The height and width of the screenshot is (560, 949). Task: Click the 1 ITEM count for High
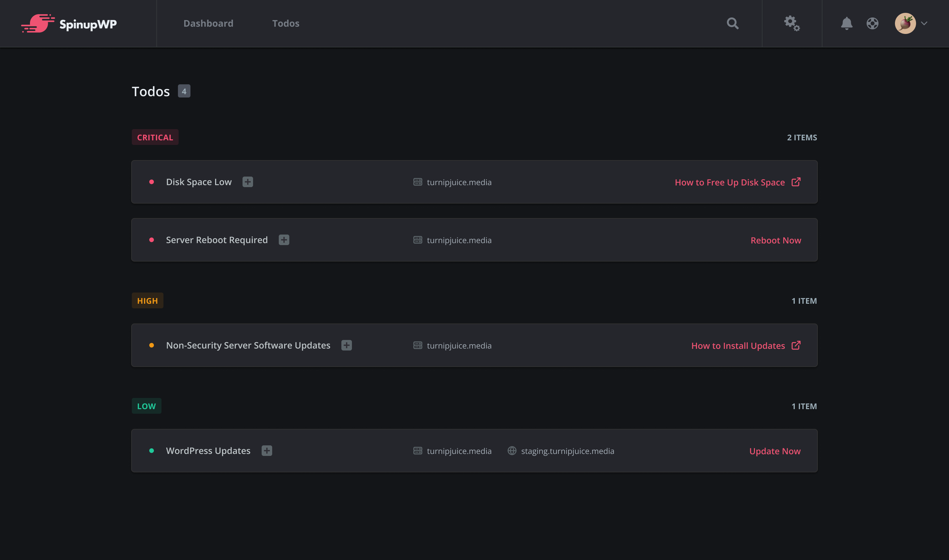coord(804,301)
